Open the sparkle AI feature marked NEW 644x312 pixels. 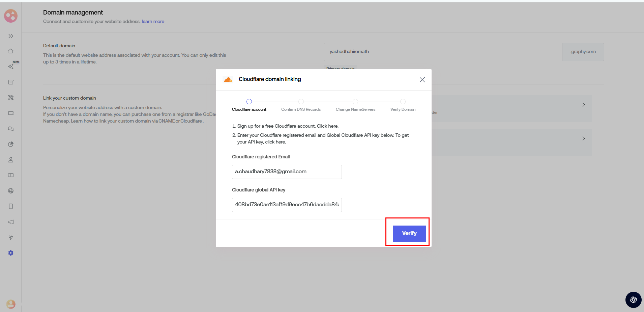(11, 67)
